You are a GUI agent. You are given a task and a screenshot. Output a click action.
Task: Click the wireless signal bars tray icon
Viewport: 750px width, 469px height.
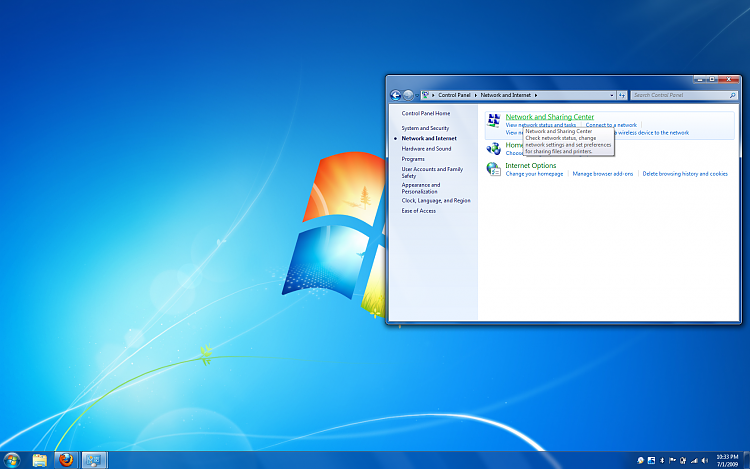[694, 460]
